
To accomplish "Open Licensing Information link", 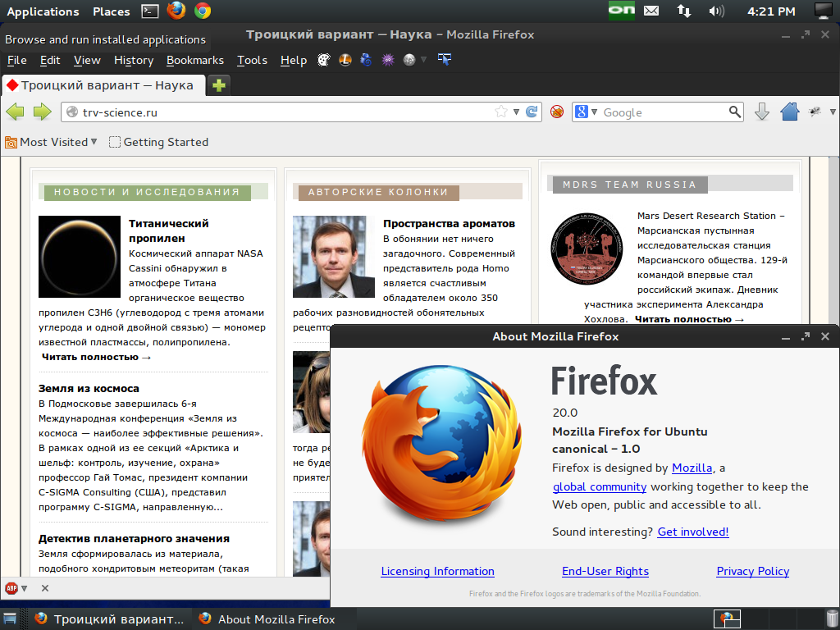I will pos(438,571).
